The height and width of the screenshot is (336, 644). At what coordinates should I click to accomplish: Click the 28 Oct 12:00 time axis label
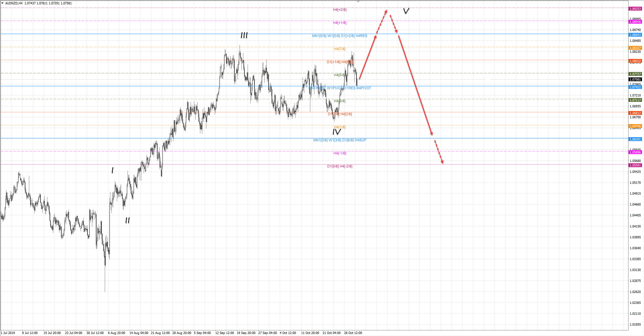[353, 333]
